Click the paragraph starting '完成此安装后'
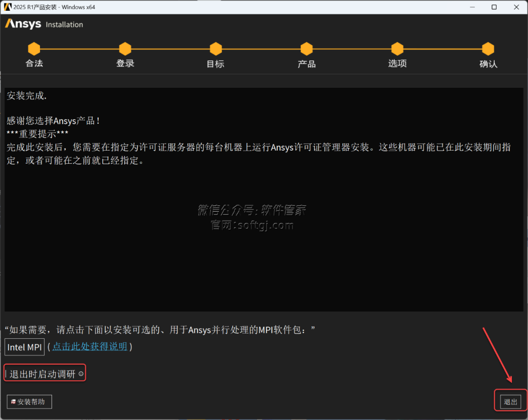This screenshot has height=420, width=528. pos(259,154)
